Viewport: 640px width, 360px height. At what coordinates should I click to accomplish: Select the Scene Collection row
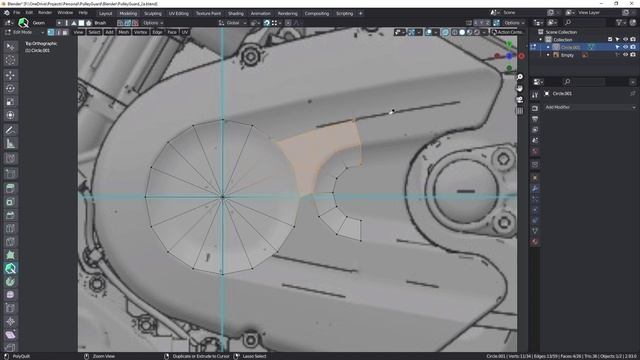click(561, 32)
